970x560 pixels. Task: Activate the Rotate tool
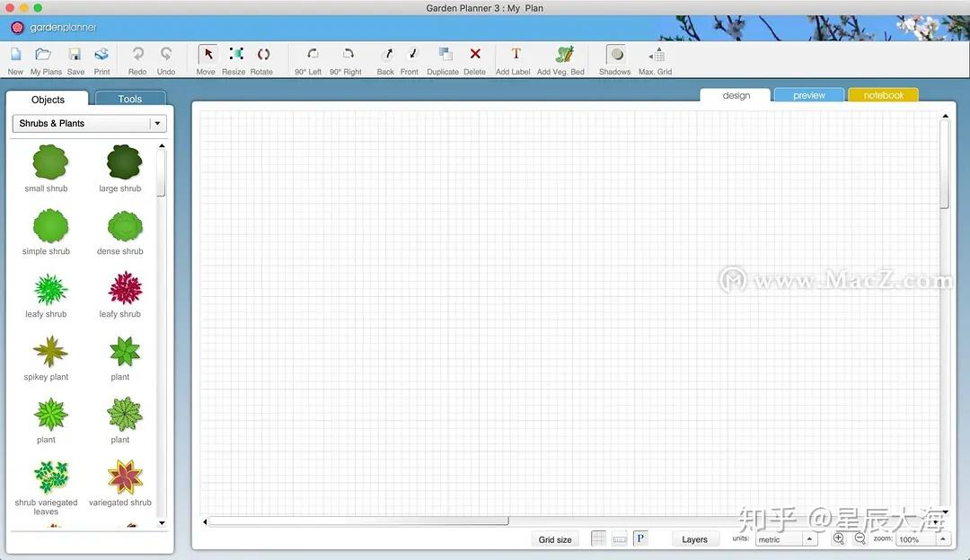[x=261, y=57]
